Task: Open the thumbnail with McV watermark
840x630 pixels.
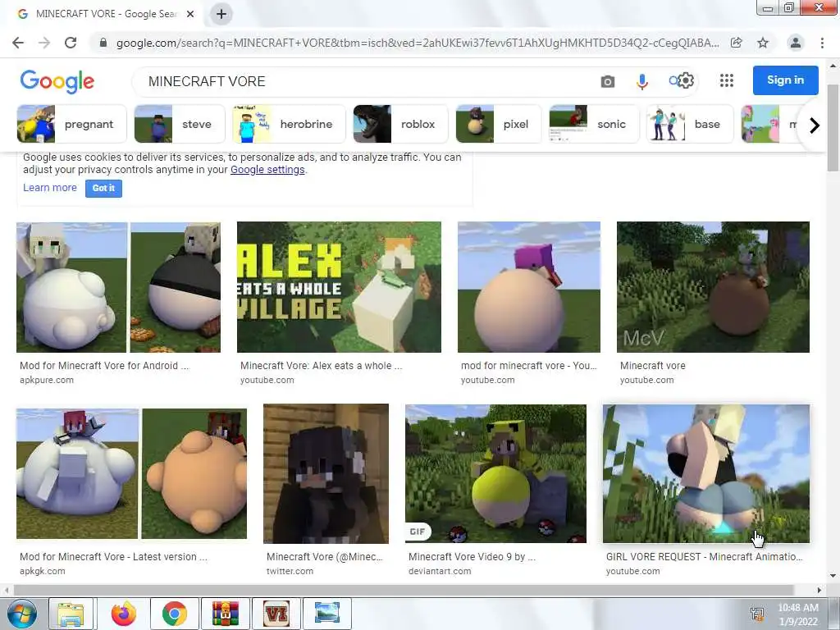Action: pos(713,287)
